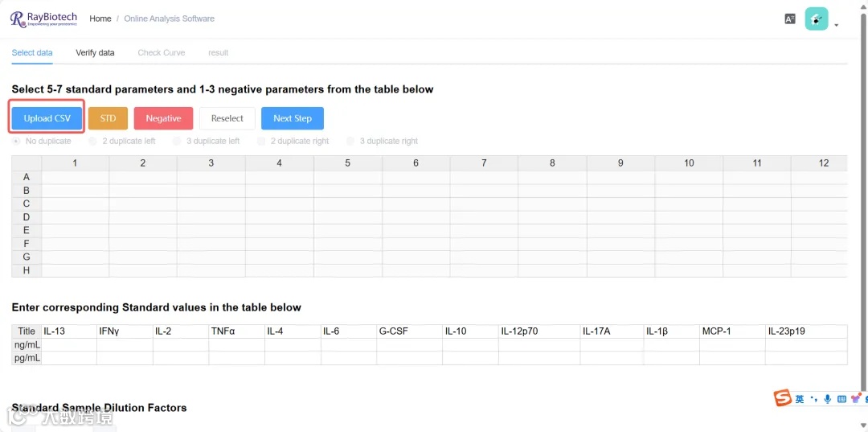Select the 2 duplicate left option

[93, 141]
